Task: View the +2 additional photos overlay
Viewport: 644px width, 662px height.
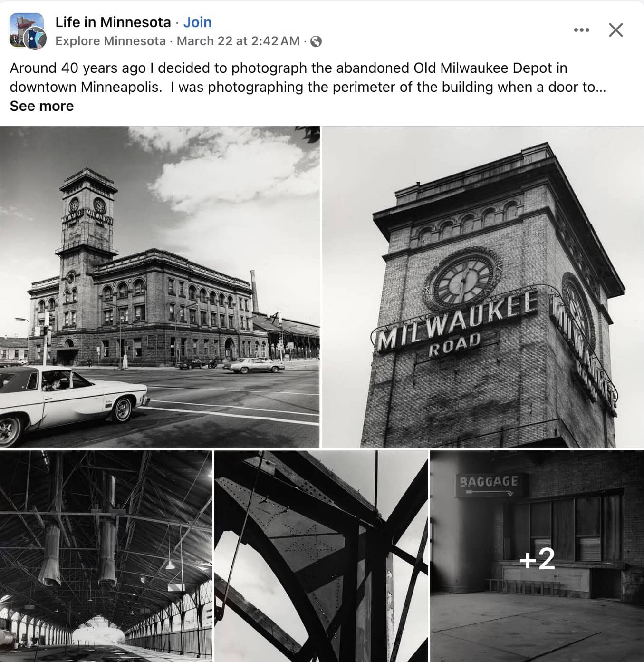Action: click(x=537, y=558)
